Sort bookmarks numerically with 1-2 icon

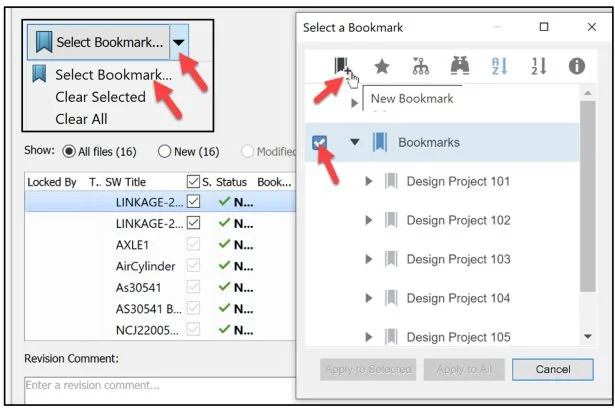(538, 66)
